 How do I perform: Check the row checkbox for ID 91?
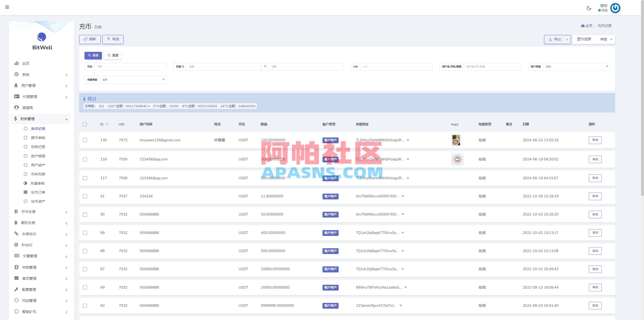[85, 196]
